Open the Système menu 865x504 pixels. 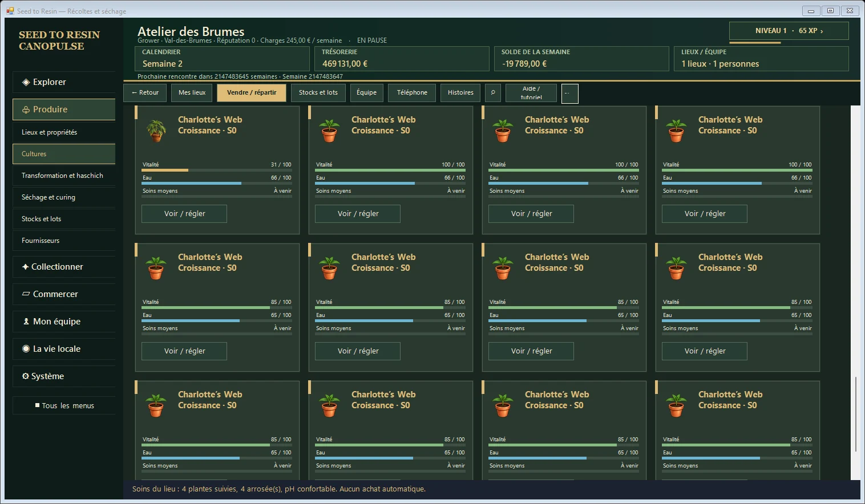(x=64, y=376)
